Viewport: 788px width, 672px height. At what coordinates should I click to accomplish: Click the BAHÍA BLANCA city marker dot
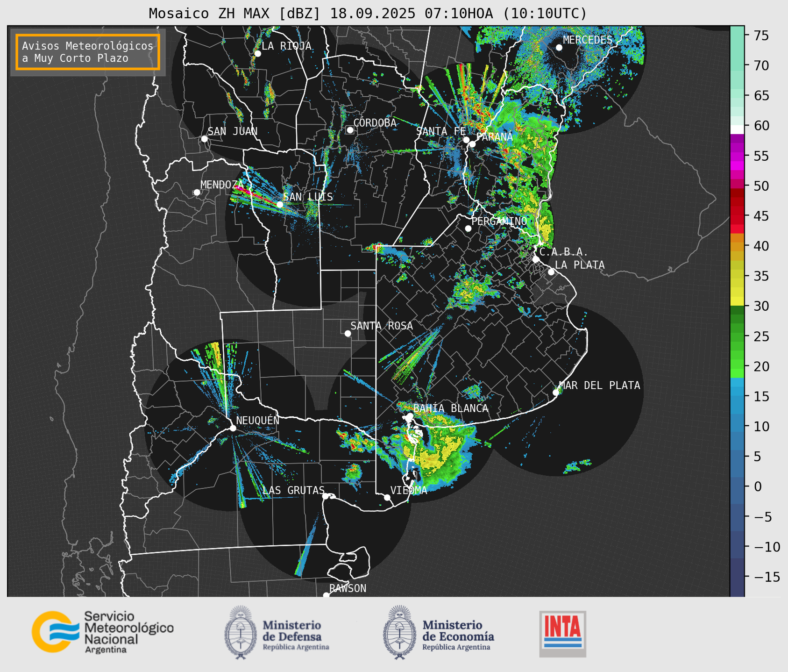[410, 416]
